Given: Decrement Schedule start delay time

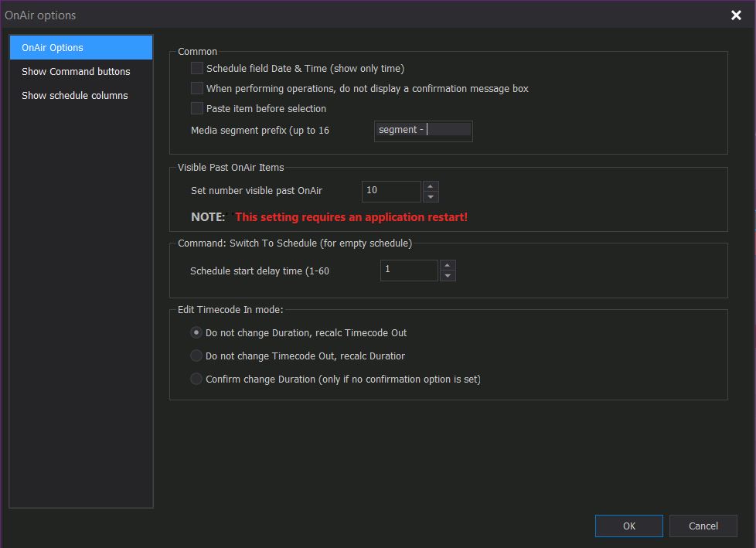Looking at the screenshot, I should 448,276.
